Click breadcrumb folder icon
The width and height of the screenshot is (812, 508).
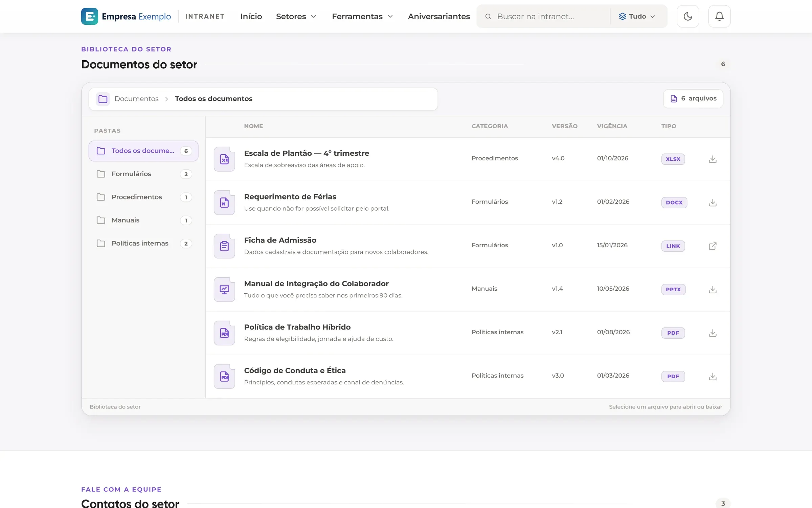tap(103, 99)
